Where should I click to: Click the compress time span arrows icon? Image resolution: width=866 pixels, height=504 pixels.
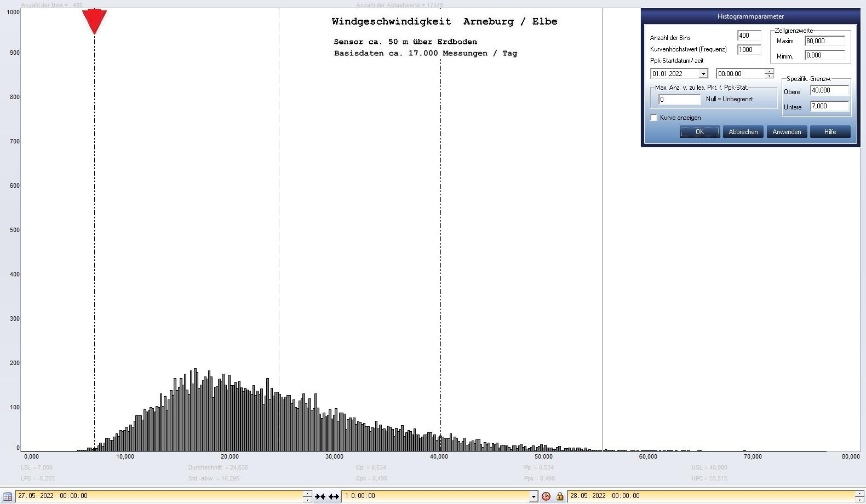[x=320, y=496]
